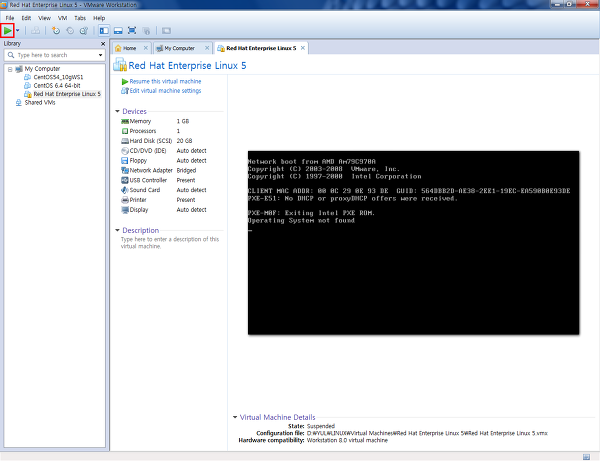This screenshot has width=600, height=461.
Task: Click the Network Adapter value Bridged
Action: pos(186,170)
